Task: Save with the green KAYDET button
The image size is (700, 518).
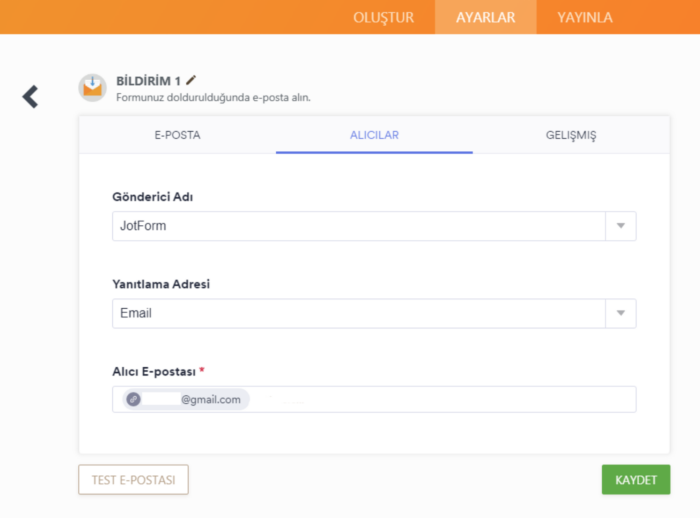Action: 635,480
